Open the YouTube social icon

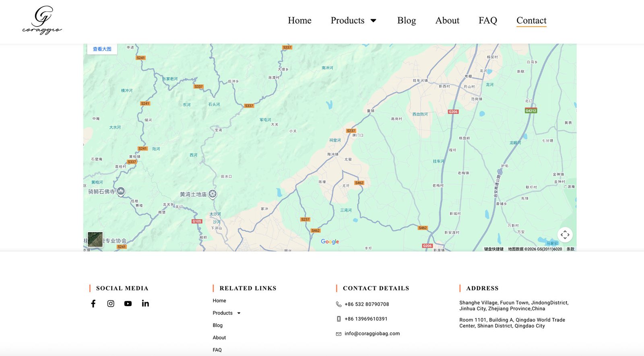coord(128,304)
